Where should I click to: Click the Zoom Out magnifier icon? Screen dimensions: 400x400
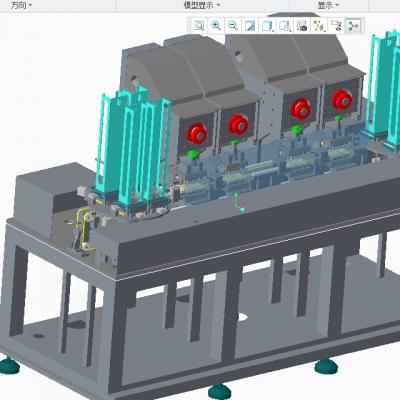[x=233, y=26]
